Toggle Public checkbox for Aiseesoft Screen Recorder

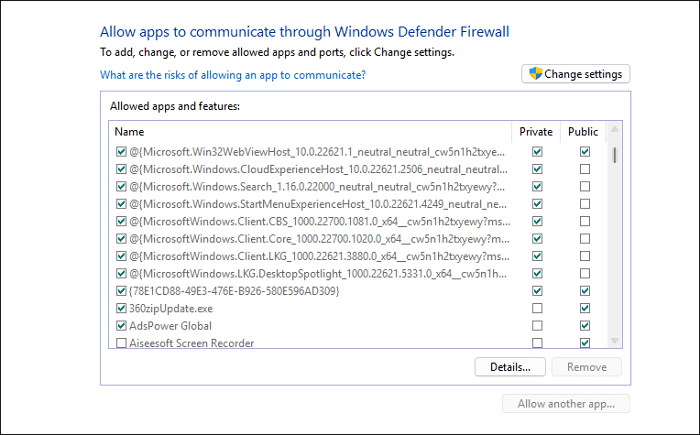pos(585,343)
